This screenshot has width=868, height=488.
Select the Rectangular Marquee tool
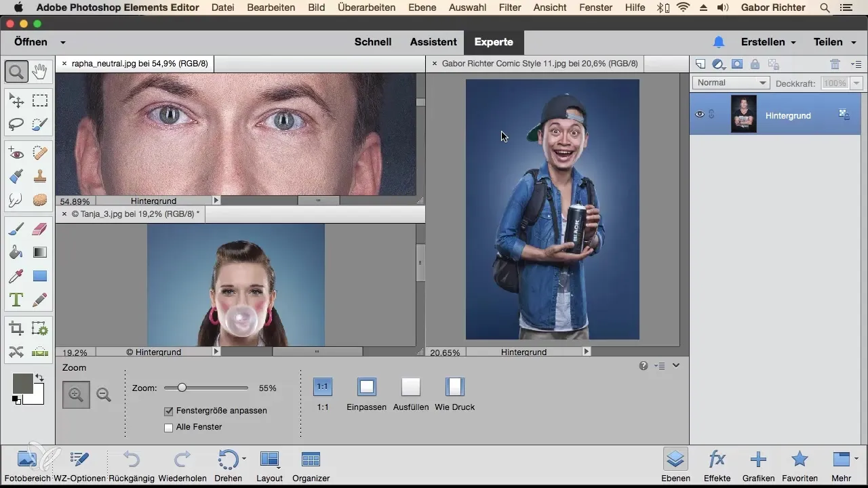coord(40,101)
